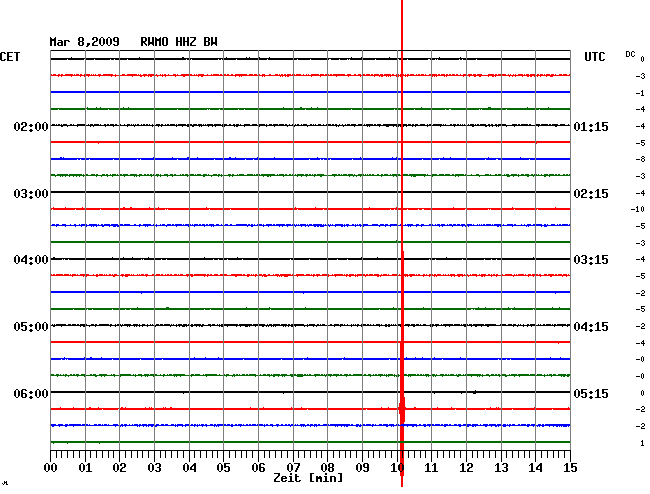Click minute tick label "09"
650x494 pixels.
click(x=362, y=467)
